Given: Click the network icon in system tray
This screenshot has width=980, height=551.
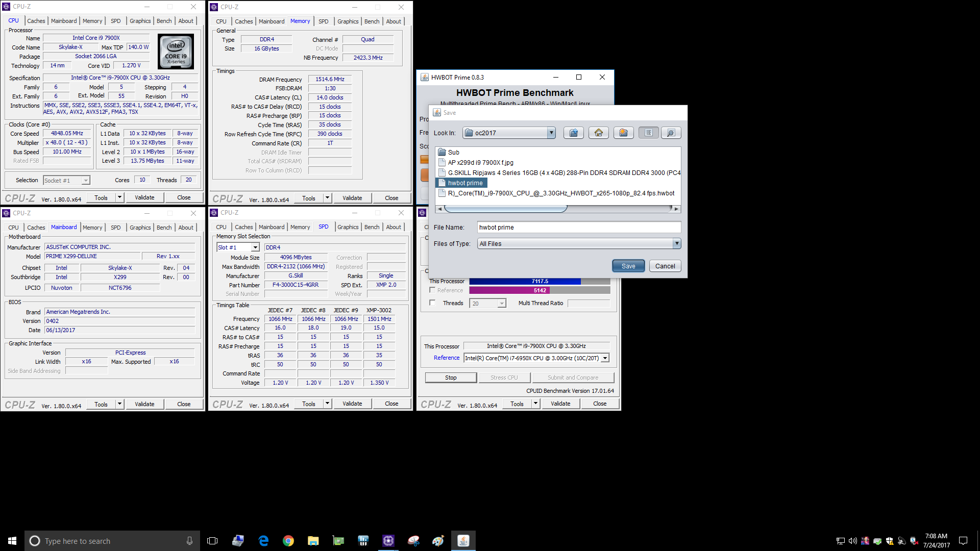Looking at the screenshot, I should 840,541.
